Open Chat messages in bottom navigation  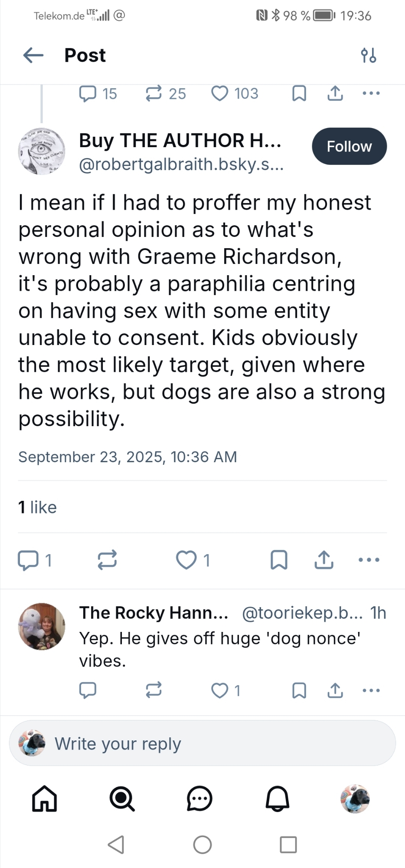199,799
